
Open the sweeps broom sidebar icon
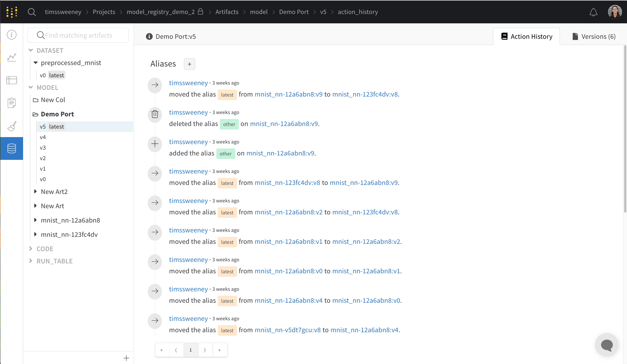pyautogui.click(x=12, y=126)
